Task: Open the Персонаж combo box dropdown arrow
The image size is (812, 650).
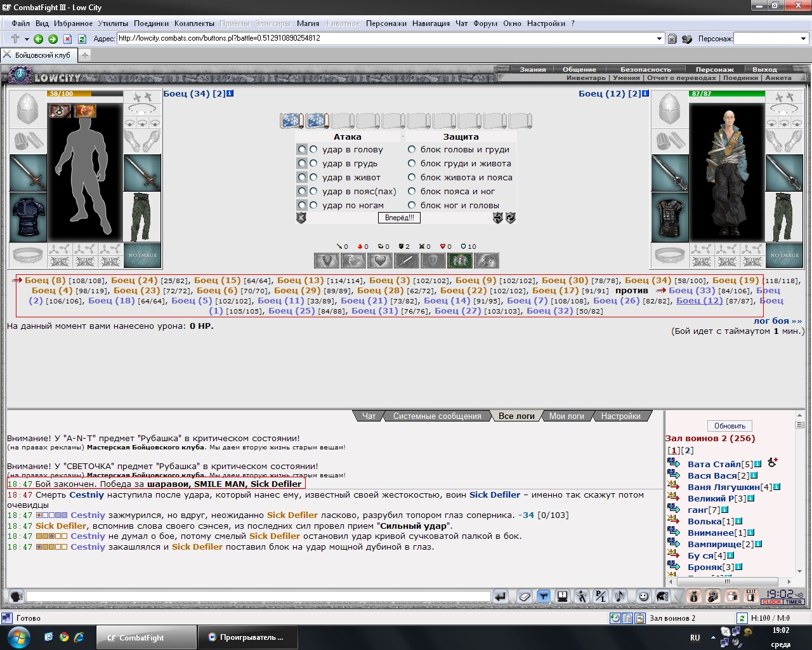Action: [x=803, y=39]
